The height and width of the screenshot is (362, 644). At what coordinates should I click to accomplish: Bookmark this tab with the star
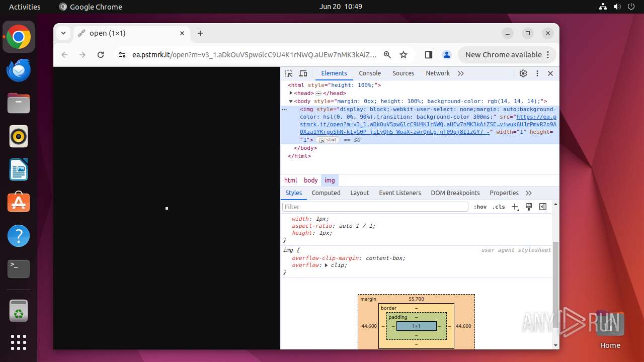click(404, 55)
